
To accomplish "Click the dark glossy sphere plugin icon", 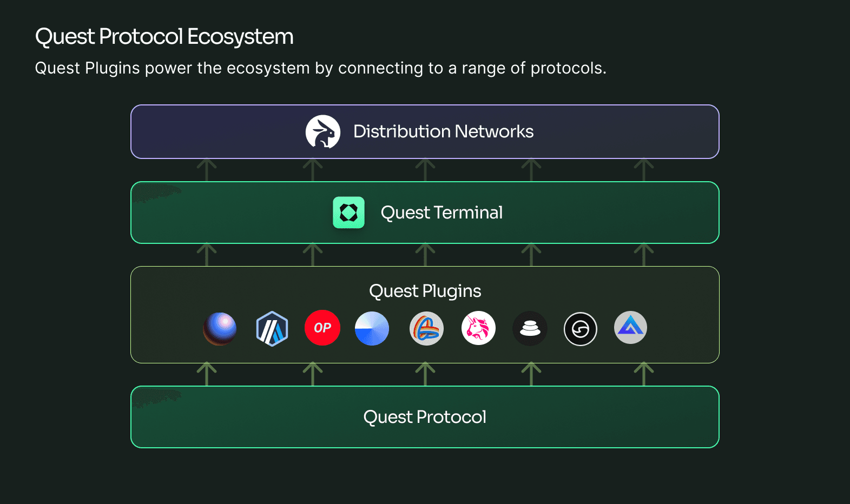I will [x=220, y=328].
